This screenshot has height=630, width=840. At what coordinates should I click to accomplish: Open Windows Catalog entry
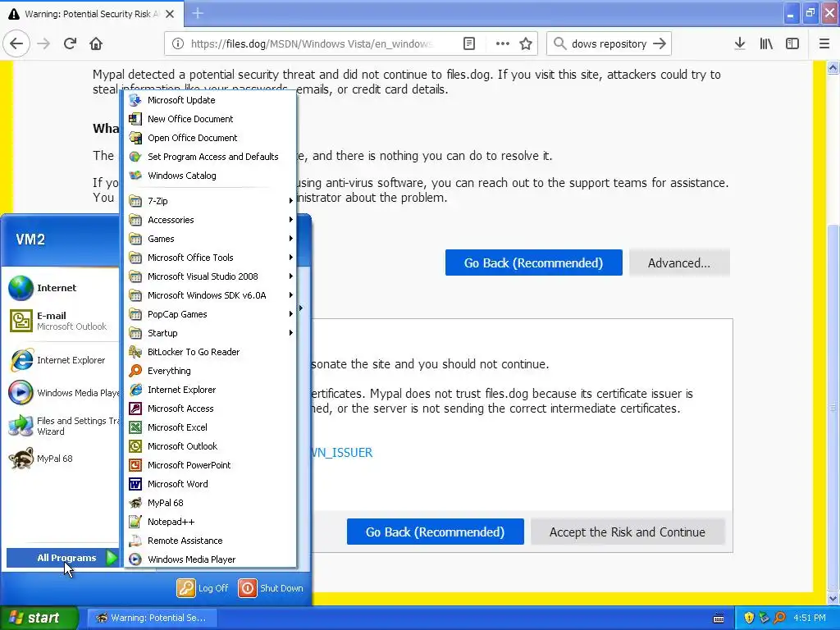pos(210,176)
